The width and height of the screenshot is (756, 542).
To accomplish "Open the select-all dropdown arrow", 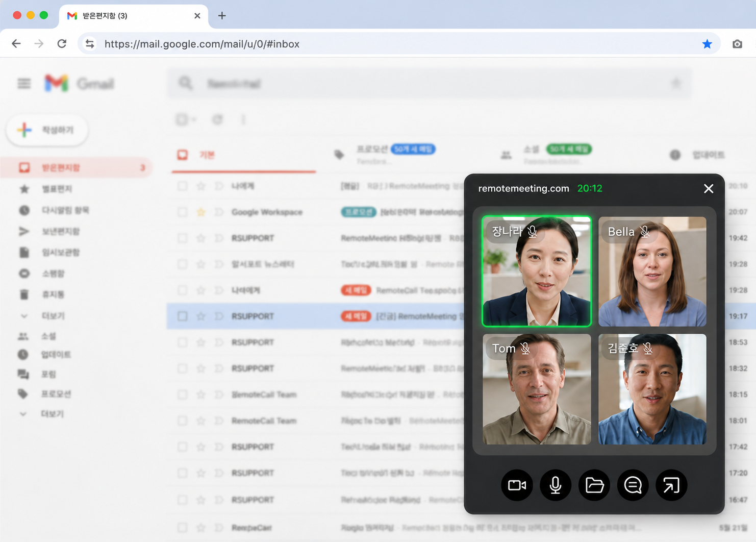I will tap(194, 120).
